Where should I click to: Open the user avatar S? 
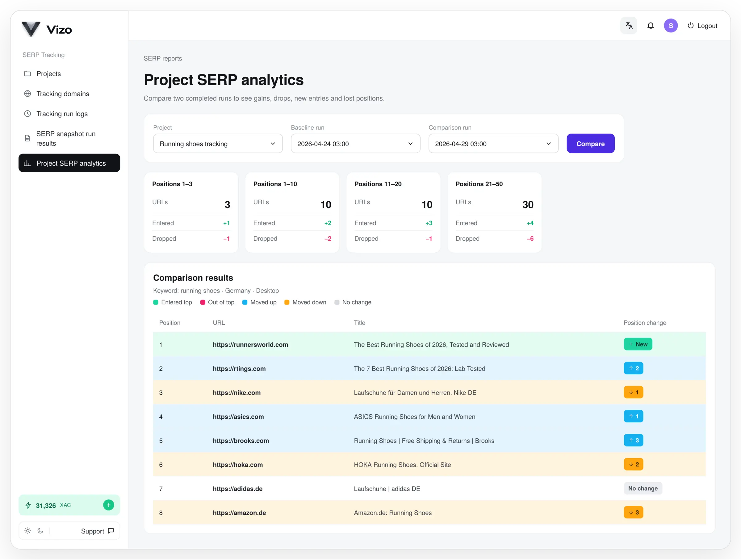pyautogui.click(x=671, y=26)
